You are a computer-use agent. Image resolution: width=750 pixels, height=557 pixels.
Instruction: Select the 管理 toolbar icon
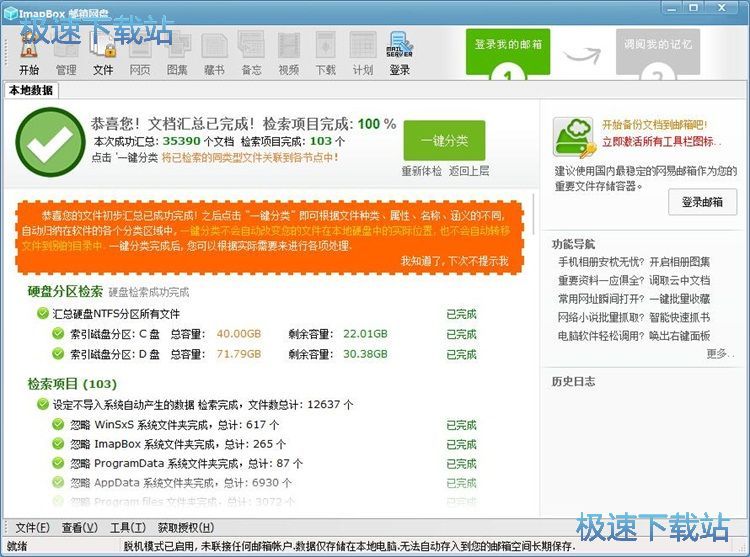pos(66,54)
